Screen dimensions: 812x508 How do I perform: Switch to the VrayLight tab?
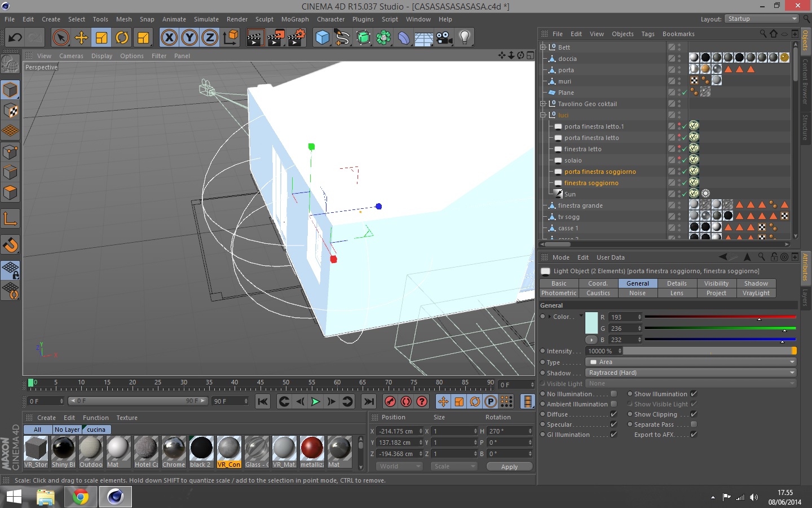(756, 293)
